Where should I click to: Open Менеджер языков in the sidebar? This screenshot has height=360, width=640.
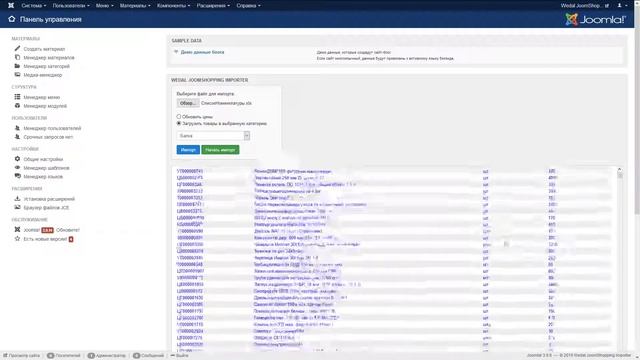point(43,177)
